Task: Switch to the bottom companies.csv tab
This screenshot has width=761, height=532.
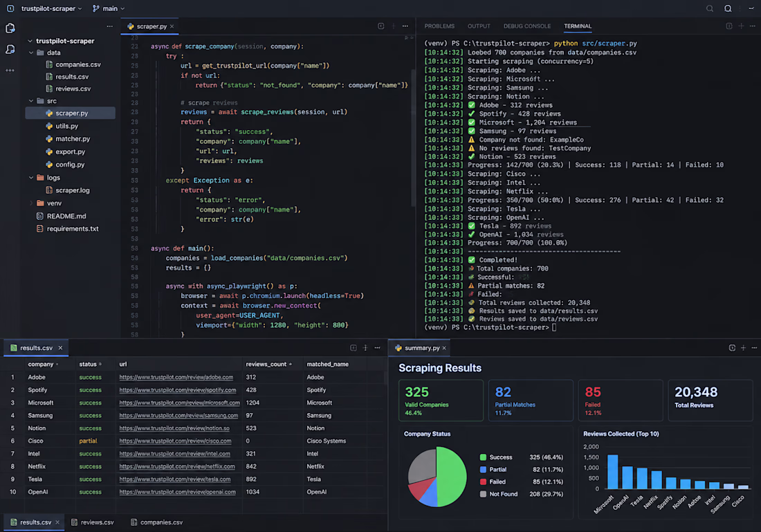Action: (x=157, y=522)
